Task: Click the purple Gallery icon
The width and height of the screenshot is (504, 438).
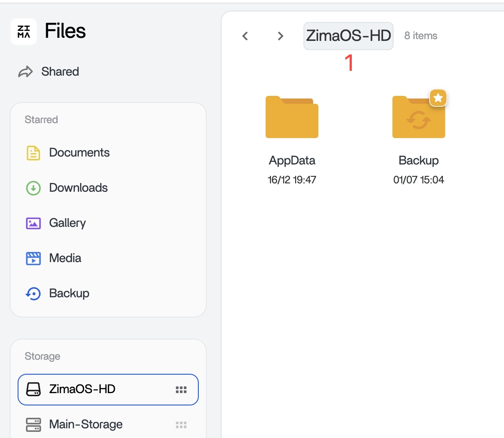Action: tap(33, 223)
